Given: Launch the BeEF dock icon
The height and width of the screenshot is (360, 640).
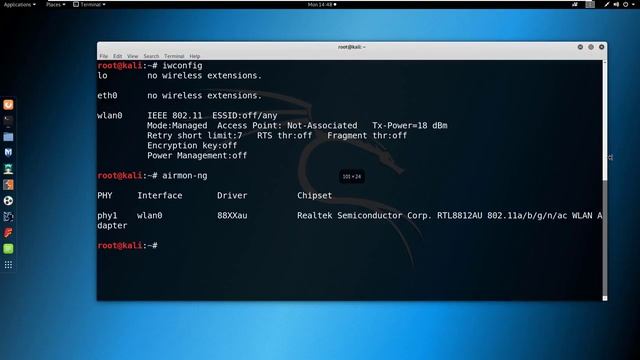Looking at the screenshot, I should [8, 216].
